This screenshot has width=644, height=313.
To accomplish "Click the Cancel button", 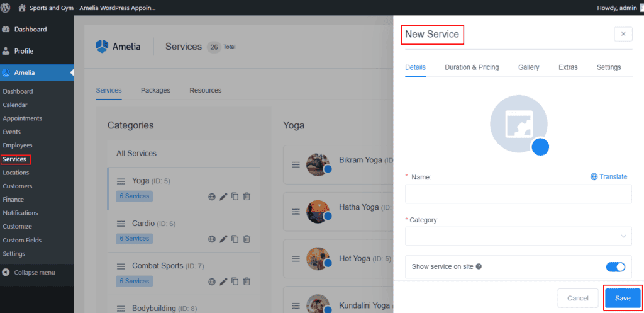I will (577, 298).
